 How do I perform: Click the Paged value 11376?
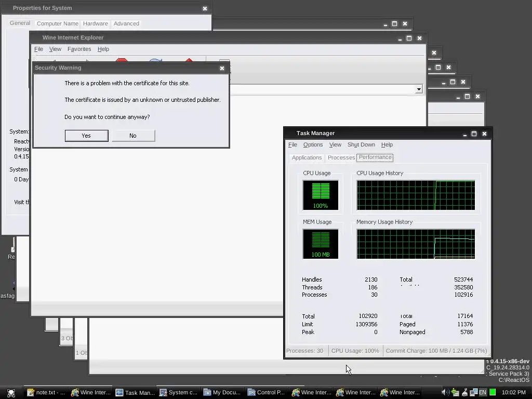pos(465,324)
